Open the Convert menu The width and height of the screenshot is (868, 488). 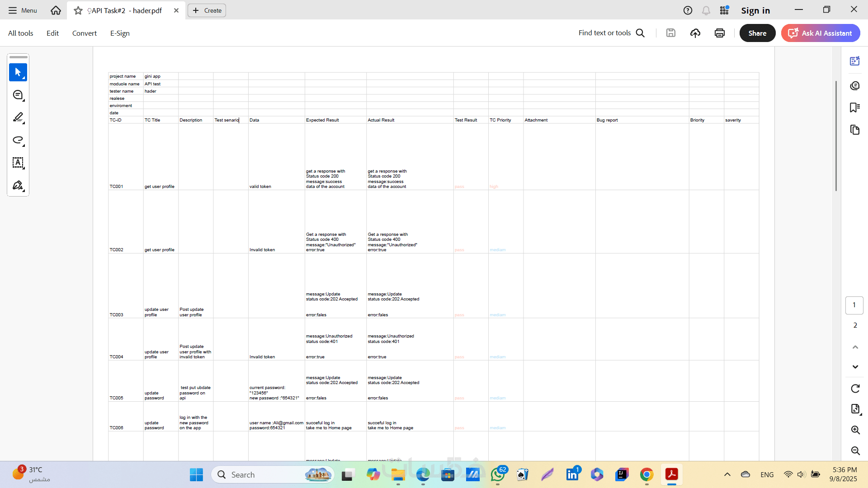tap(84, 33)
